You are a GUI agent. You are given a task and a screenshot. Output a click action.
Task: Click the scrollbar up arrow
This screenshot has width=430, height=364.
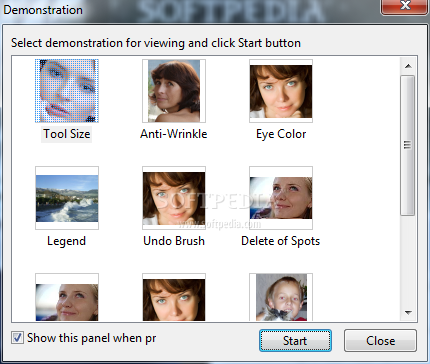point(408,66)
